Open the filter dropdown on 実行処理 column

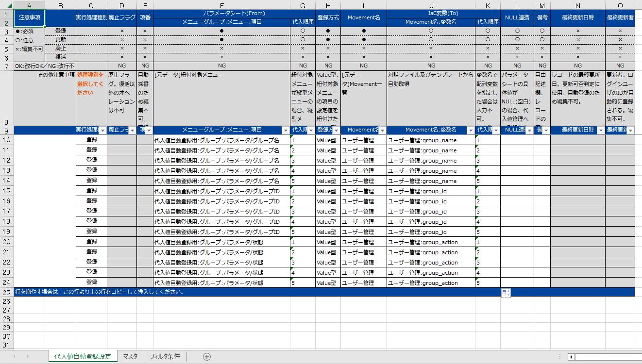pyautogui.click(x=103, y=130)
